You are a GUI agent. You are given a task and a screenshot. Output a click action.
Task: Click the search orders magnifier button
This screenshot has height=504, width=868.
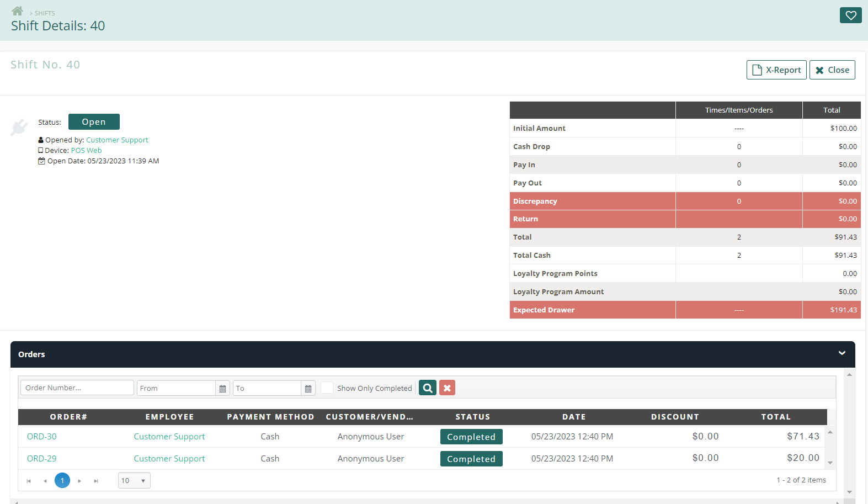tap(428, 388)
